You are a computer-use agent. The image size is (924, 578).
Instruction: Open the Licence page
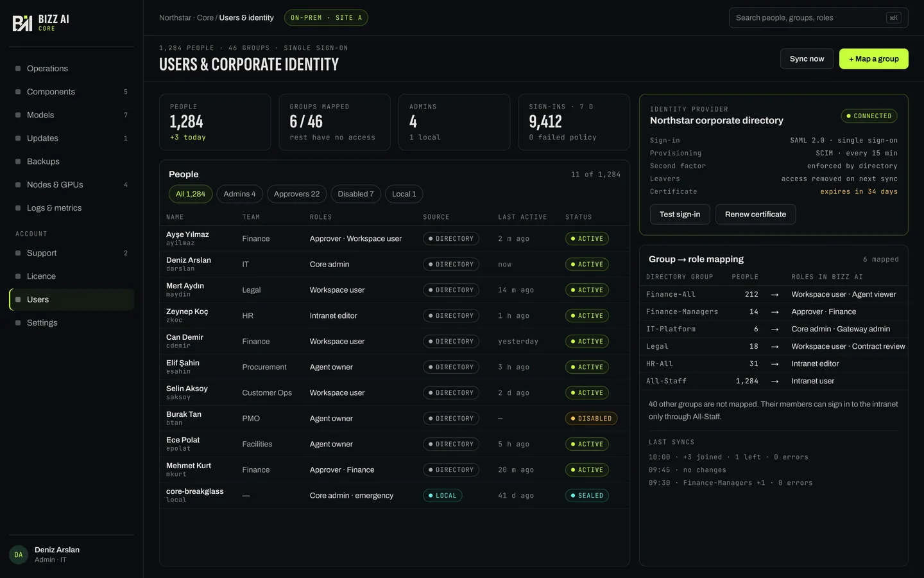click(72, 276)
